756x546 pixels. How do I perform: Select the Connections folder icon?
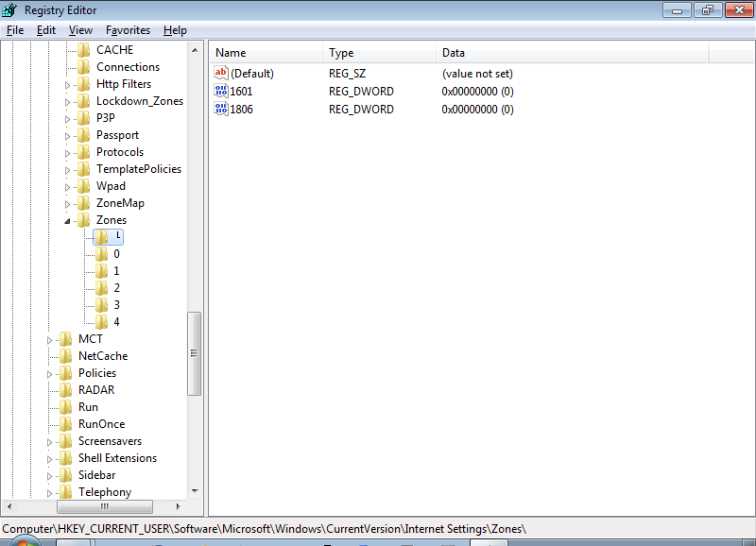tap(84, 66)
